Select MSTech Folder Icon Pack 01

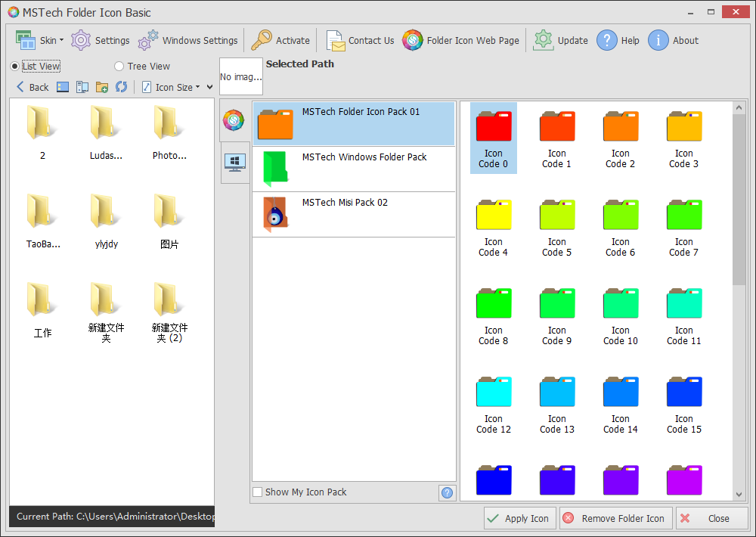pyautogui.click(x=354, y=123)
